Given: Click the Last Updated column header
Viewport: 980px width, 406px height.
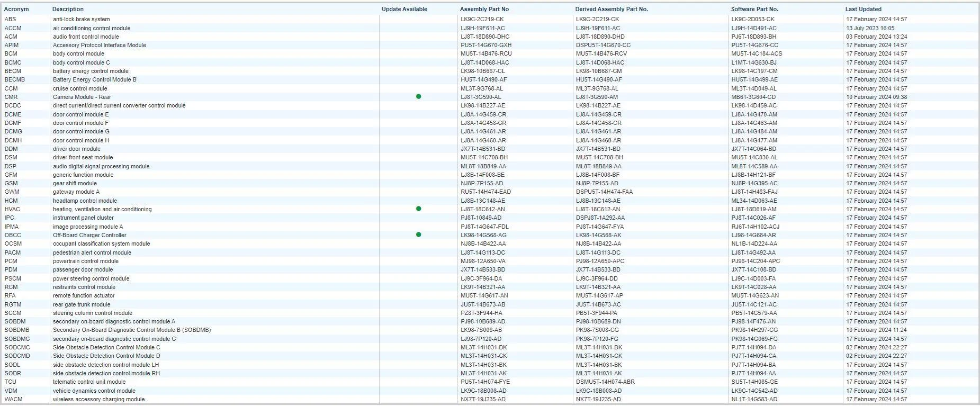Looking at the screenshot, I should (x=864, y=9).
